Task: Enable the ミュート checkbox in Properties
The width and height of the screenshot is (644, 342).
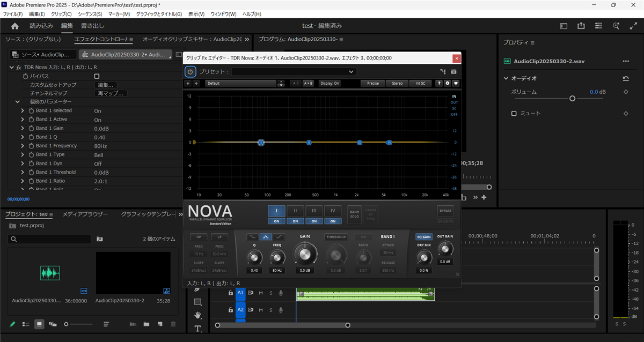Action: pyautogui.click(x=514, y=114)
